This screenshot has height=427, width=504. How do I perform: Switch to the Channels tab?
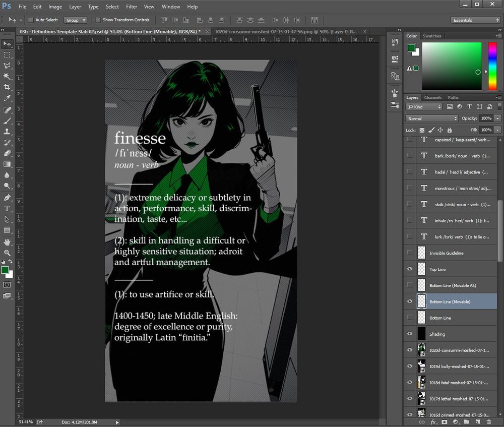pos(432,97)
